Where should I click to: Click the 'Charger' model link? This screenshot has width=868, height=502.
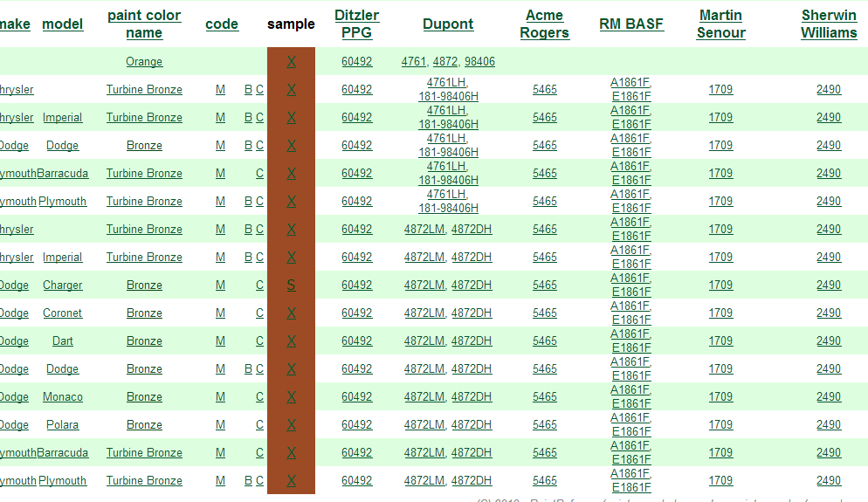pyautogui.click(x=63, y=285)
